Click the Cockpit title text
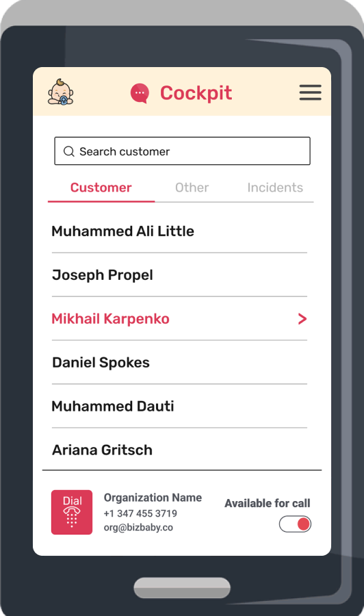Screen dimensions: 364x616 click(196, 94)
